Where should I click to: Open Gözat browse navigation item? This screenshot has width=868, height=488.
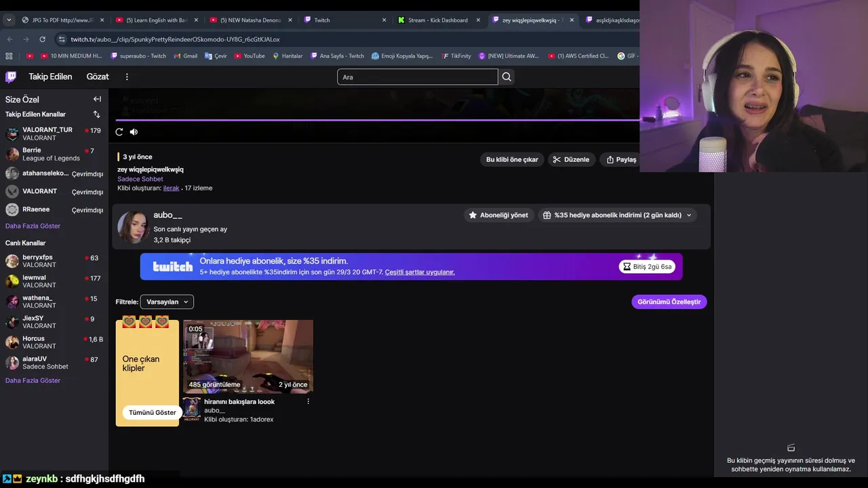[x=98, y=77]
